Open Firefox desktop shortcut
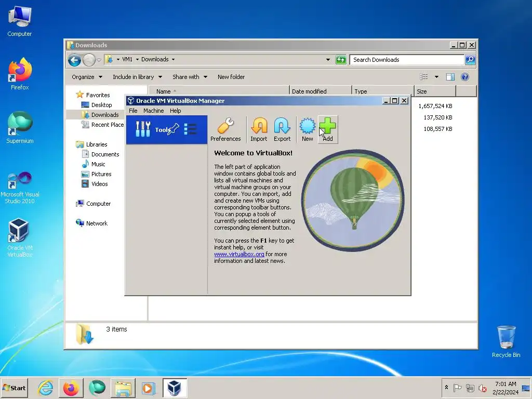Image resolution: width=532 pixels, height=399 pixels. (x=20, y=74)
